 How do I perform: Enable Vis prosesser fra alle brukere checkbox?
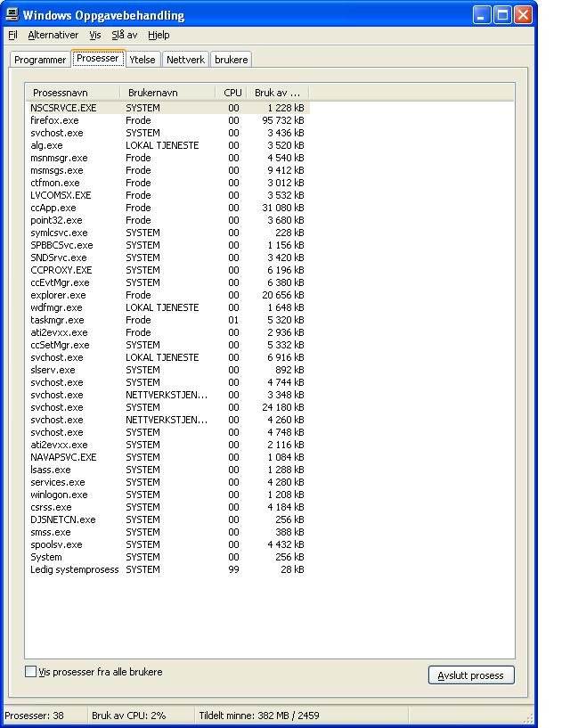(30, 671)
